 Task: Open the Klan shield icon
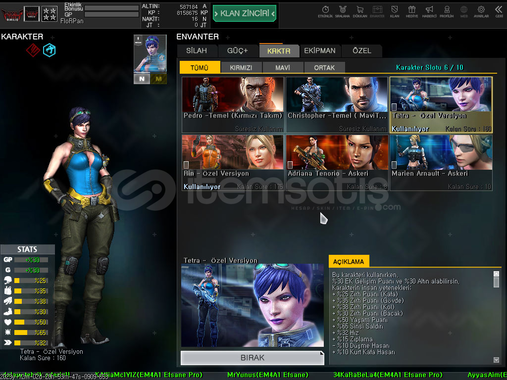tap(394, 11)
